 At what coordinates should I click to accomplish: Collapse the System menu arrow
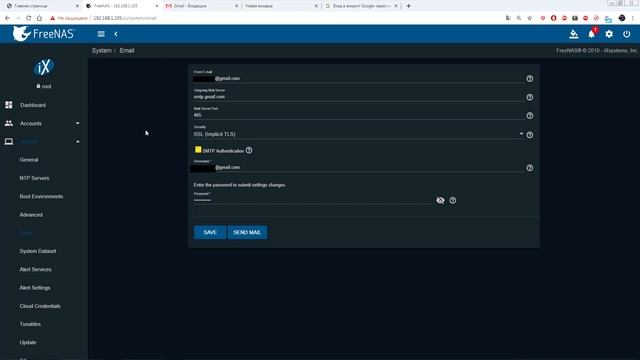coord(78,142)
